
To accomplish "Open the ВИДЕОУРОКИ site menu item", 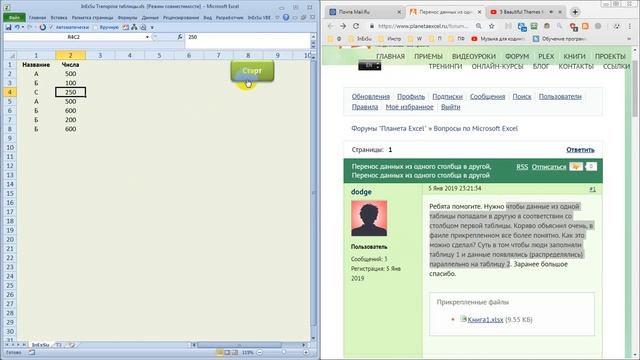I will [x=473, y=56].
